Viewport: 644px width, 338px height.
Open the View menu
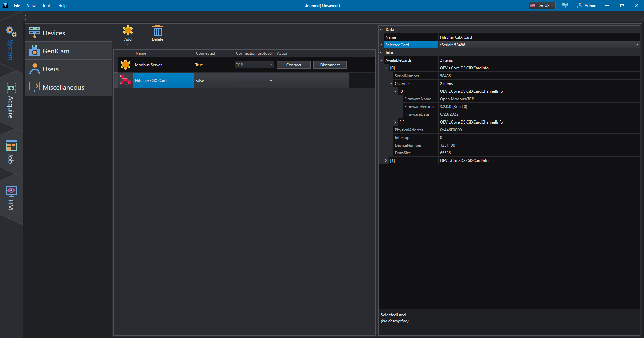[31, 5]
